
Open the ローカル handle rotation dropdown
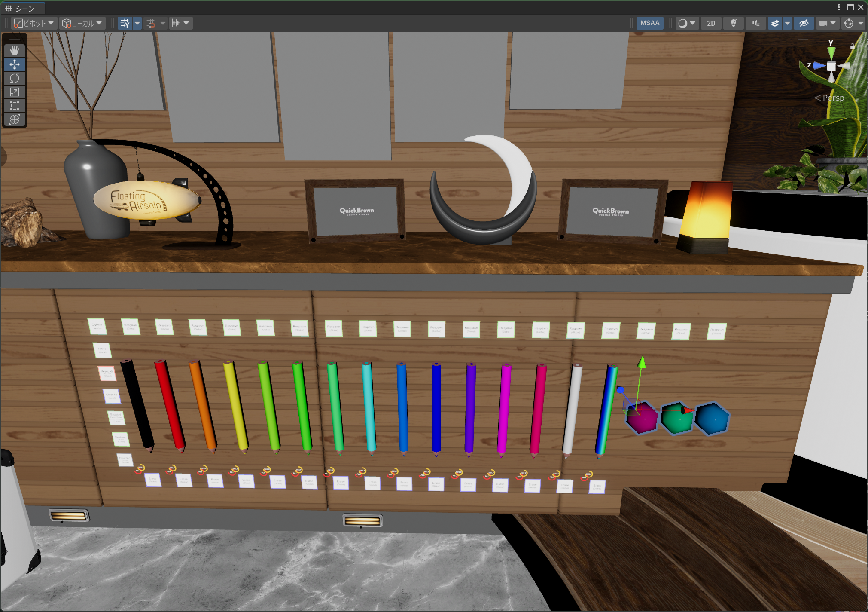(82, 23)
